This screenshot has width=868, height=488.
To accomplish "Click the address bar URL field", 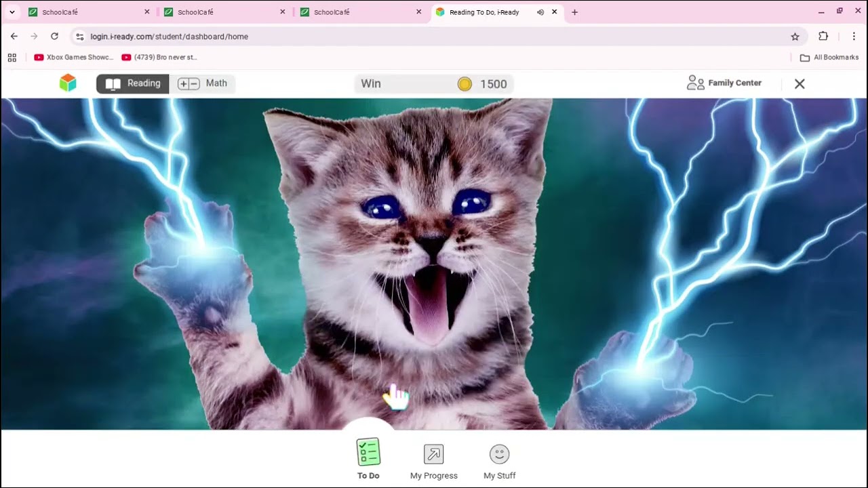I will 439,37.
